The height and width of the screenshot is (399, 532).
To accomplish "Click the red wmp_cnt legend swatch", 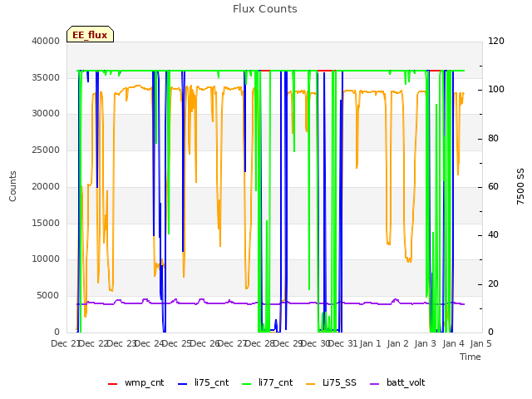I will tap(112, 384).
